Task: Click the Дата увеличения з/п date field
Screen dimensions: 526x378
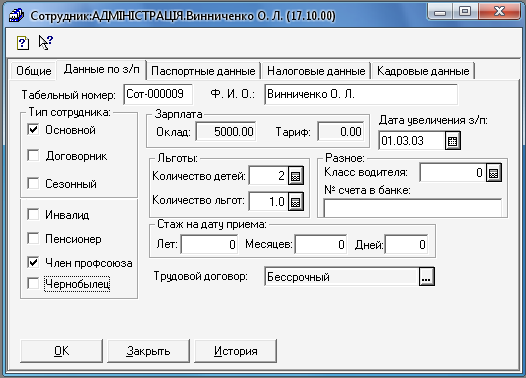Action: coord(412,141)
